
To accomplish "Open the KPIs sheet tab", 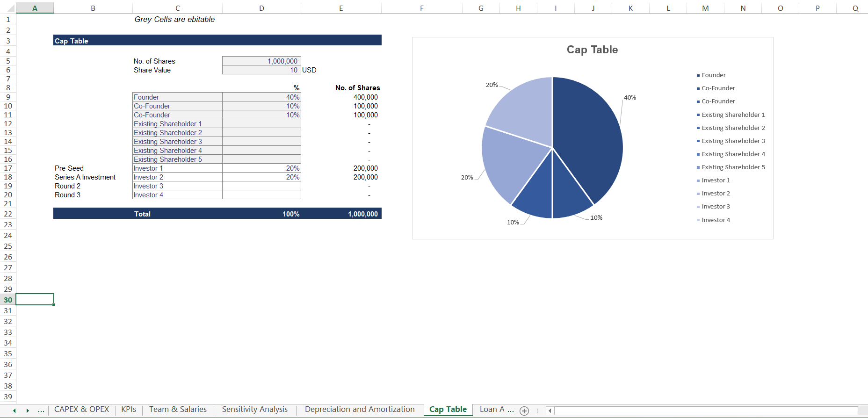I will [x=129, y=410].
